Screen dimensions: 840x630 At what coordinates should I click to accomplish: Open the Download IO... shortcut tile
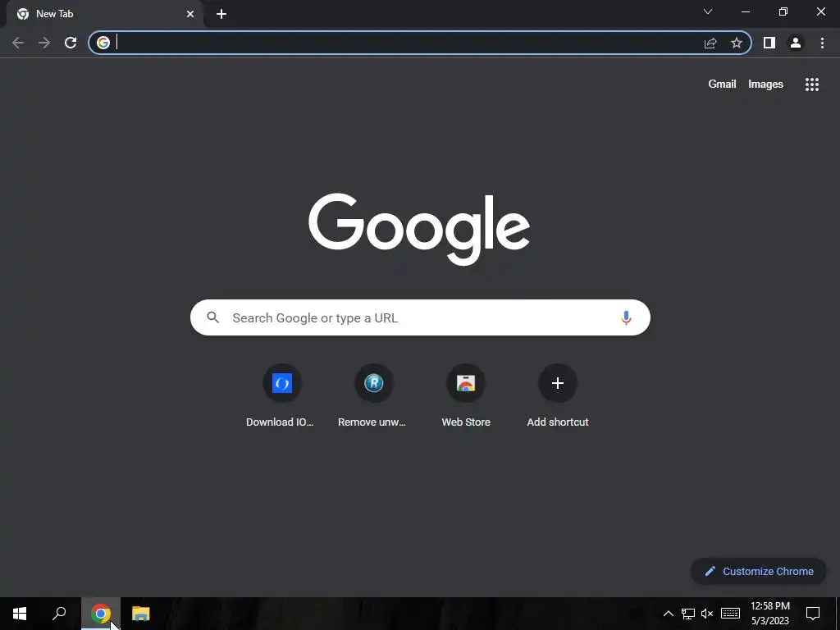coord(281,396)
